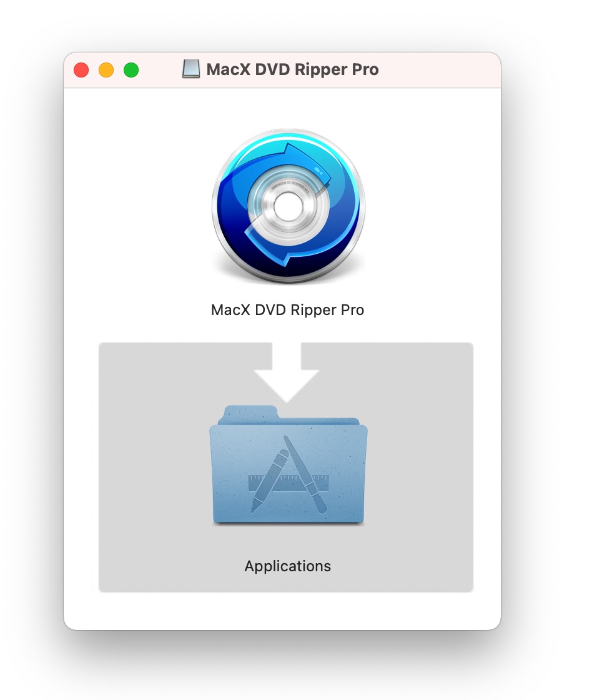Viewport: 612px width, 700px height.
Task: Click the window title 'MacX DVD Ripper Pro'
Action: (x=293, y=69)
